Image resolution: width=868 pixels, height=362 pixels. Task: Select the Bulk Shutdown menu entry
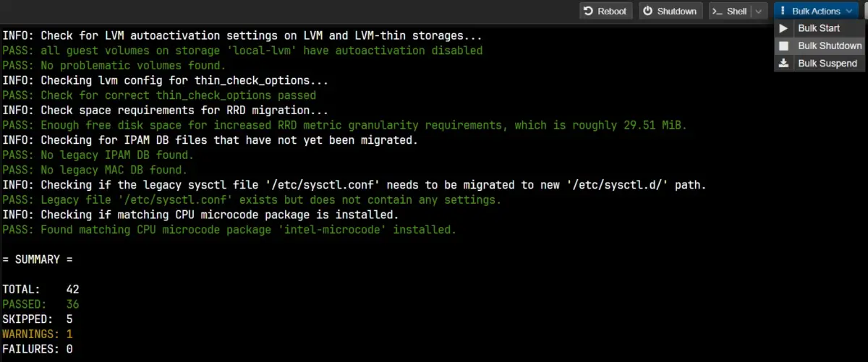click(830, 46)
